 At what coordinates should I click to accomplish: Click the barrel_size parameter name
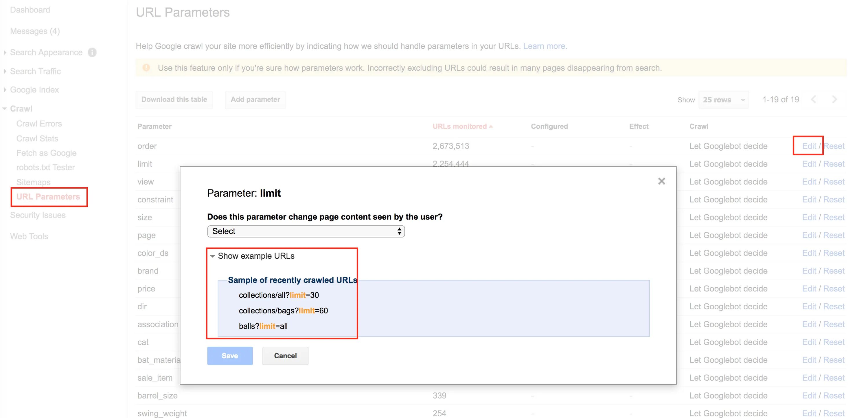[157, 396]
